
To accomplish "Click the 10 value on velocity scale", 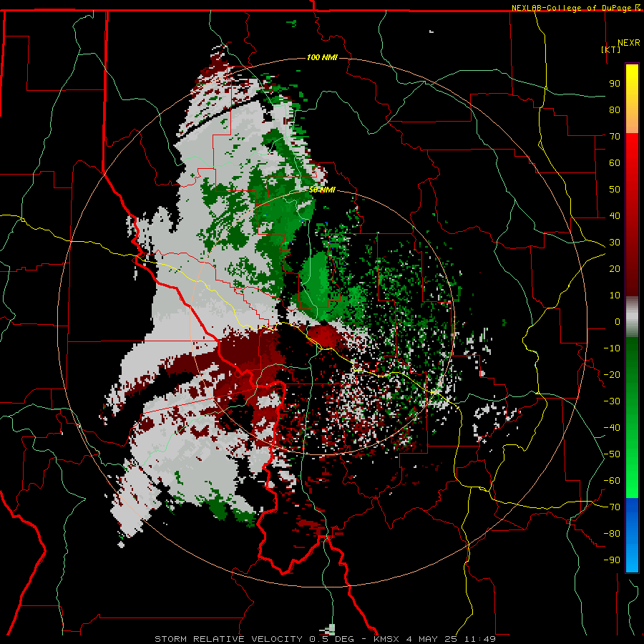I will coord(615,296).
